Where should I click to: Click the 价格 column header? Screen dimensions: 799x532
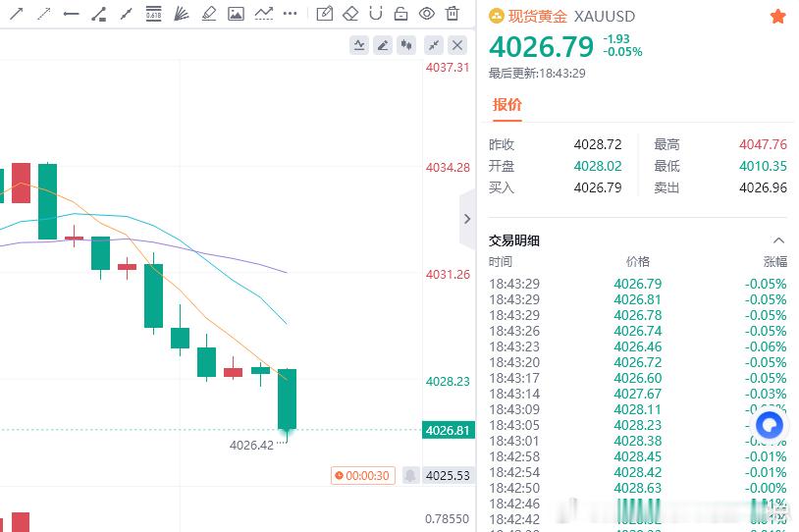(x=638, y=262)
